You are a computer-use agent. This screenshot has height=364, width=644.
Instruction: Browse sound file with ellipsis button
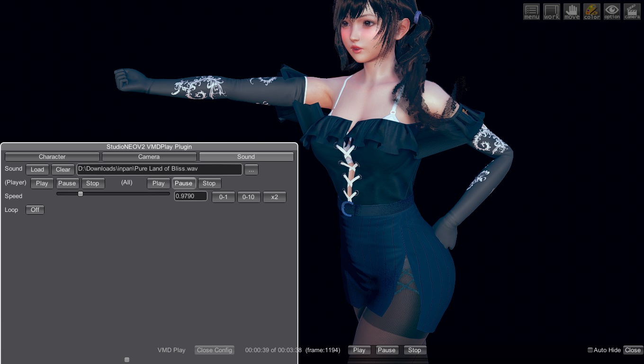(x=251, y=170)
